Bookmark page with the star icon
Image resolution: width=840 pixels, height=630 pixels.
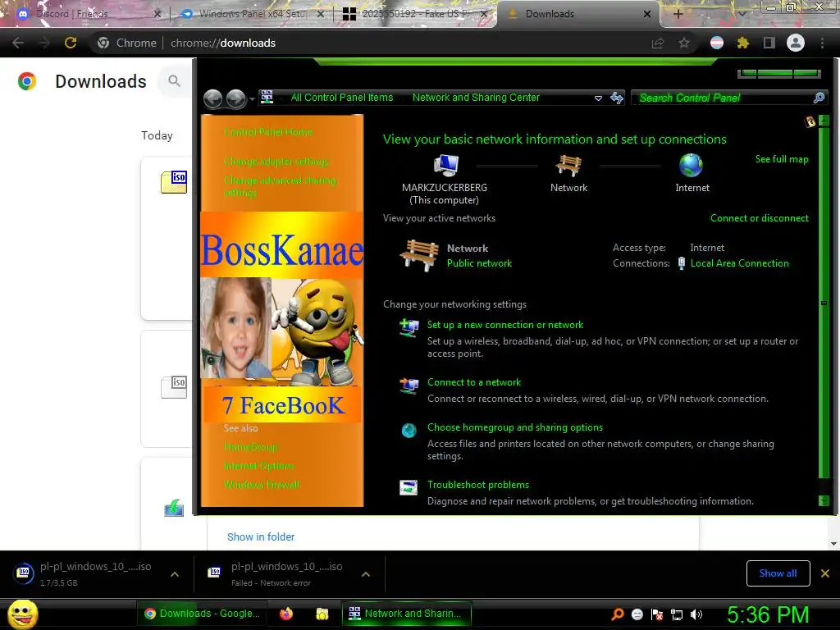[684, 43]
